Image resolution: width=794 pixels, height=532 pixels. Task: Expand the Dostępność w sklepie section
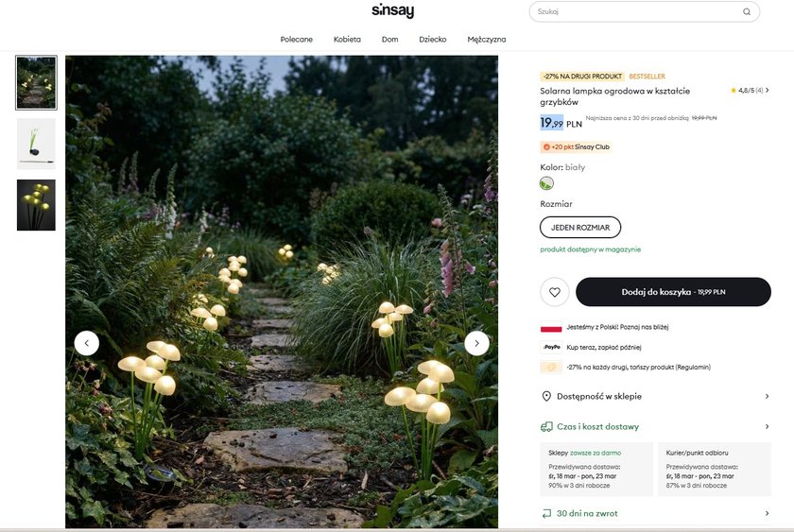767,397
